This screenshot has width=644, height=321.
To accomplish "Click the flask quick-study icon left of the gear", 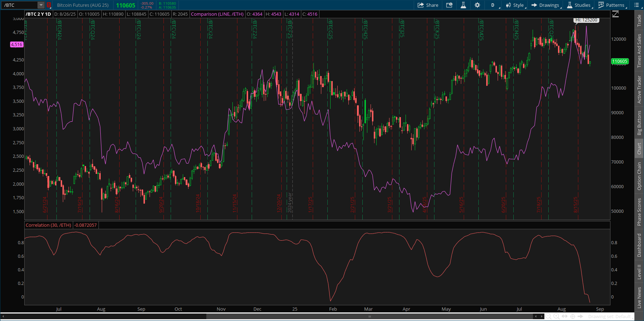I will (463, 5).
